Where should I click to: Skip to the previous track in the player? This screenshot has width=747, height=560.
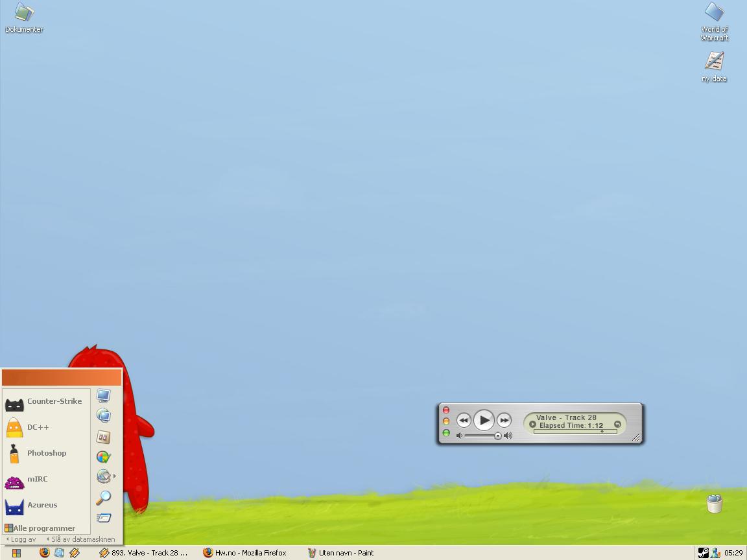(x=464, y=420)
